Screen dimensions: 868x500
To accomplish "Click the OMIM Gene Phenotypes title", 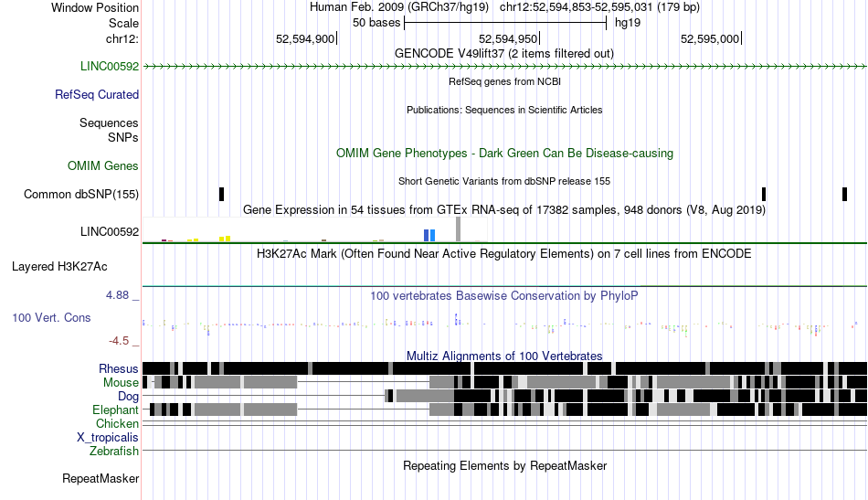I will click(505, 154).
